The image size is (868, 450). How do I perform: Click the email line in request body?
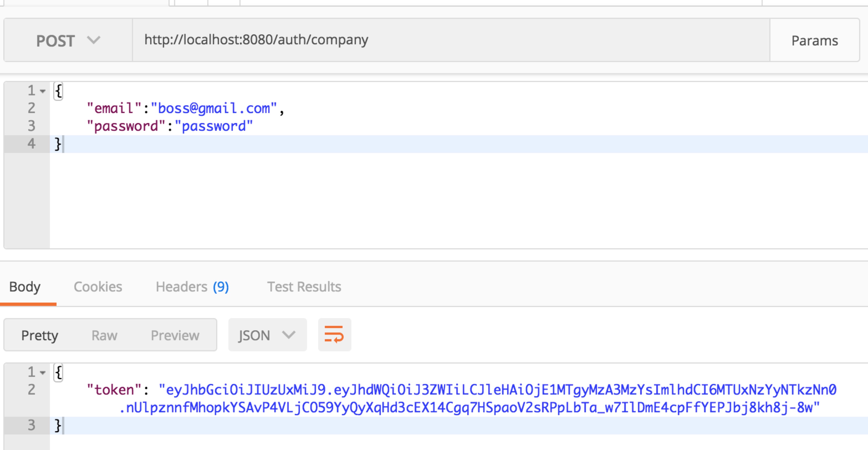(186, 108)
